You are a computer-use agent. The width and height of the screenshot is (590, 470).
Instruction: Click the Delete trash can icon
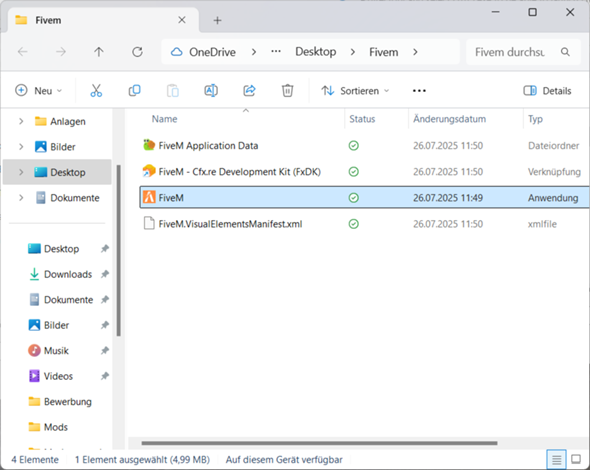point(287,91)
